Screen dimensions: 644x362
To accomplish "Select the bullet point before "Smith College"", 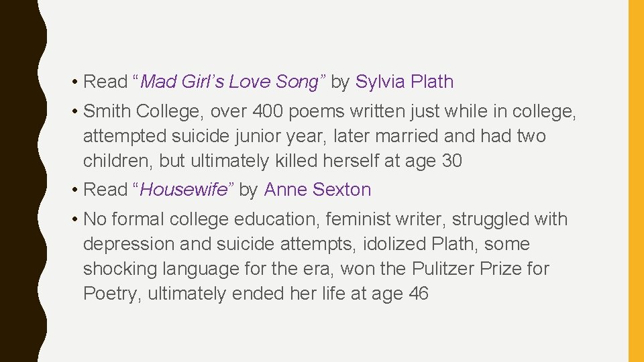I will pos(74,111).
